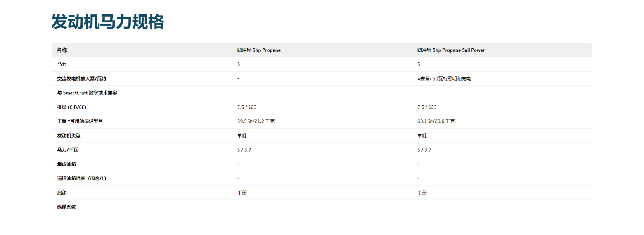Select the 发动机类型 row label
This screenshot has width=644, height=235.
pos(69,135)
